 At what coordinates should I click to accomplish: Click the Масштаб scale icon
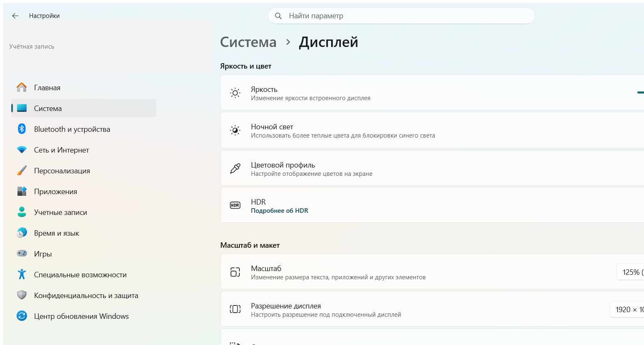click(x=235, y=272)
